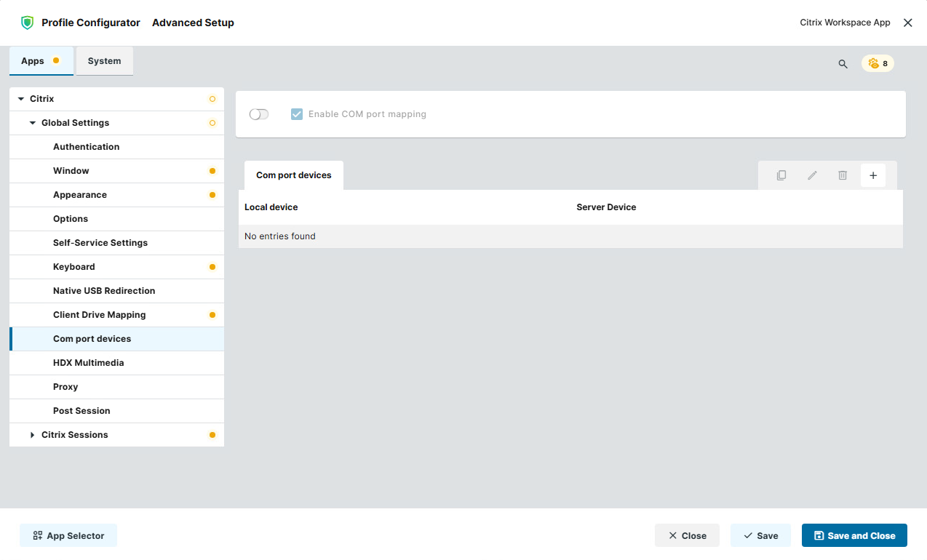
Task: Click the orange dot beside Client Drive Mapping
Action: point(212,315)
